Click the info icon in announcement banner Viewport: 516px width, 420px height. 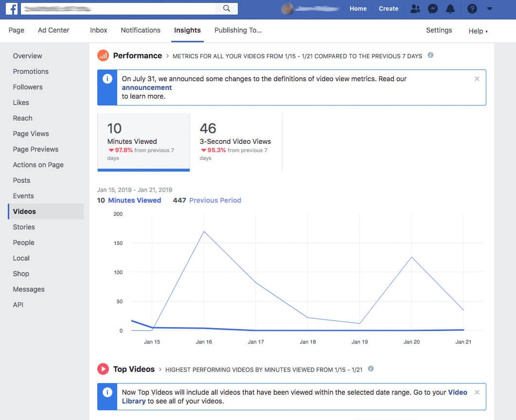pyautogui.click(x=107, y=79)
